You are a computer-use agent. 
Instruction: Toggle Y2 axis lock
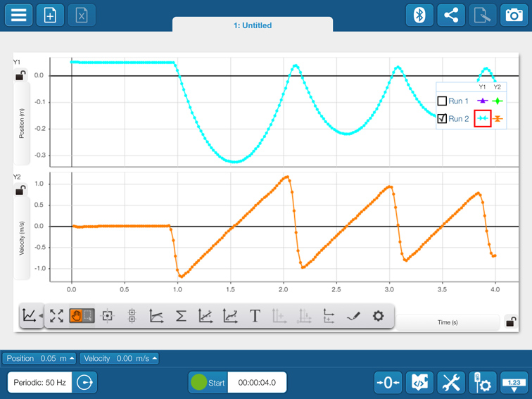coord(20,190)
